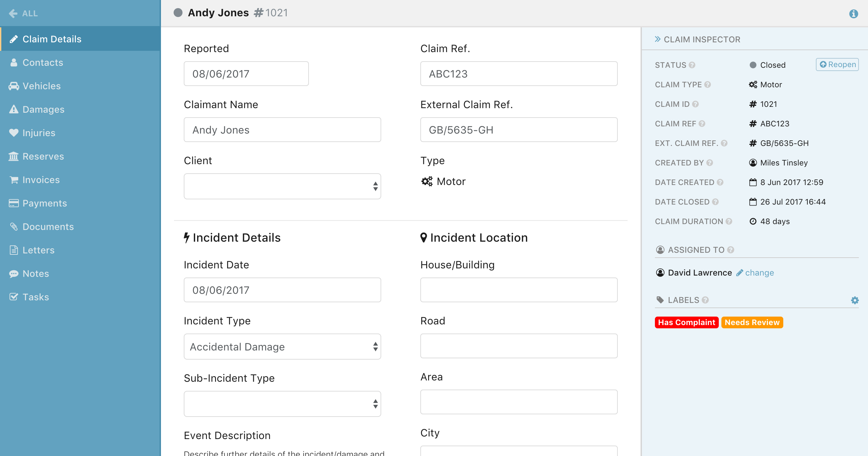
Task: Click the Damages warning triangle icon
Action: coord(13,109)
